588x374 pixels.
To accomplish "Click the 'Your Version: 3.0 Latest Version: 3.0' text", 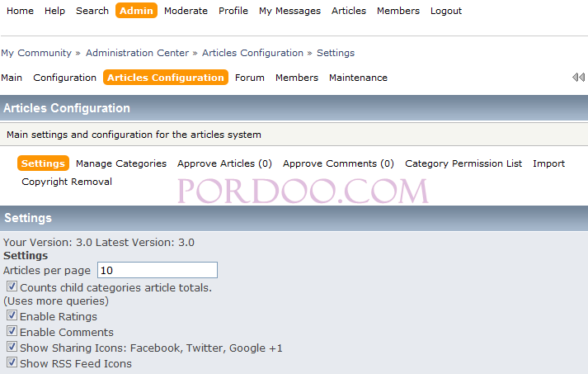I will [x=99, y=243].
